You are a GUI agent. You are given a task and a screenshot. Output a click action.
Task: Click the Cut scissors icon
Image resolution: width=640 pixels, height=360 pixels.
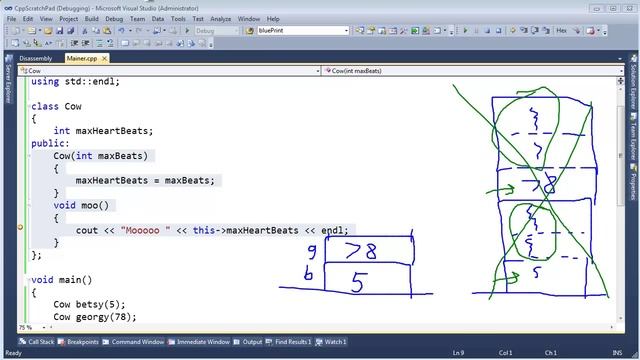click(x=85, y=31)
